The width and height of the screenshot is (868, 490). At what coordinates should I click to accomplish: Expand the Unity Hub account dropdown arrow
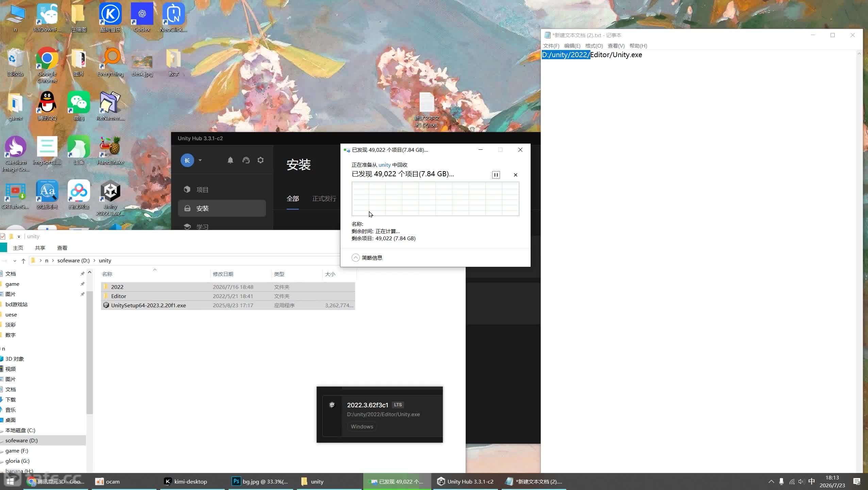200,160
